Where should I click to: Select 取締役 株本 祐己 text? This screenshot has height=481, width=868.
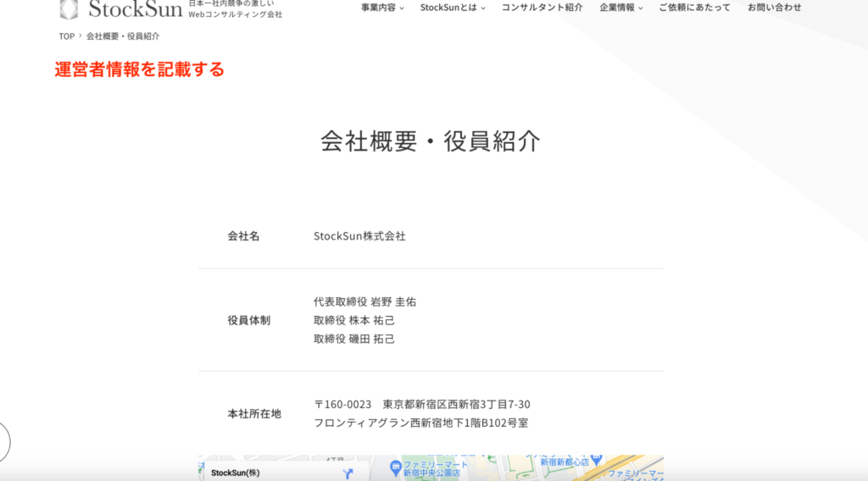(x=354, y=320)
